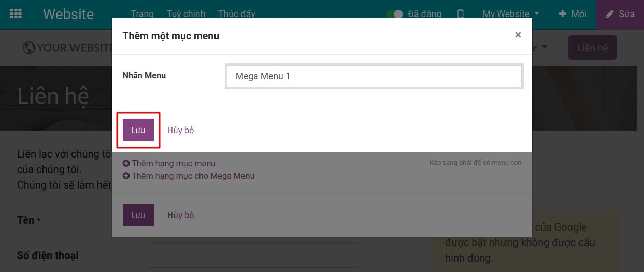Click the background dialog Hủy bỏ link
The image size is (644, 272).
(x=180, y=215)
